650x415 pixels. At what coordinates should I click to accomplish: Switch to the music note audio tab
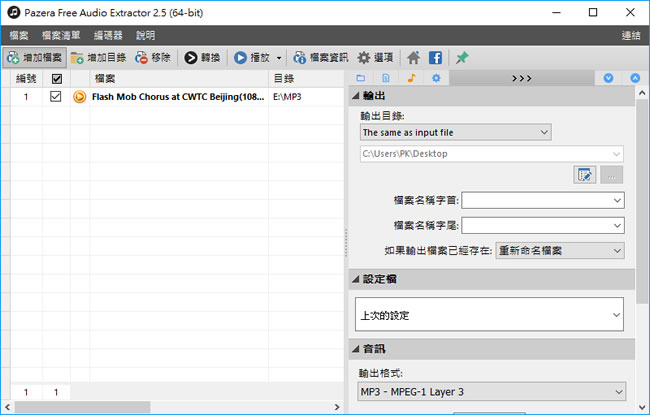pos(411,78)
